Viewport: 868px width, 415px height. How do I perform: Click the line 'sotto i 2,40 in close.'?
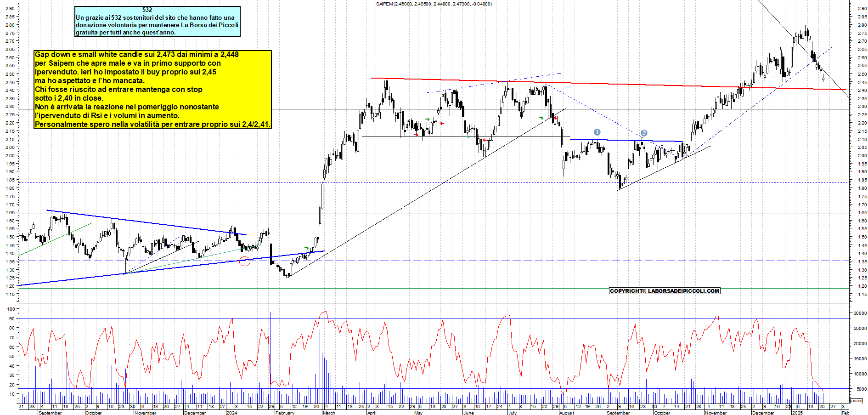coord(69,98)
